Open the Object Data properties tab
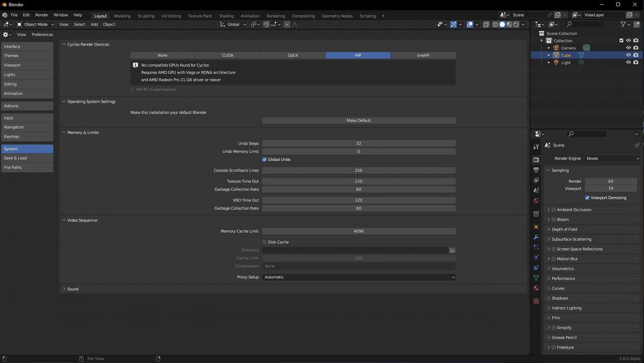644x363 pixels. [x=536, y=278]
